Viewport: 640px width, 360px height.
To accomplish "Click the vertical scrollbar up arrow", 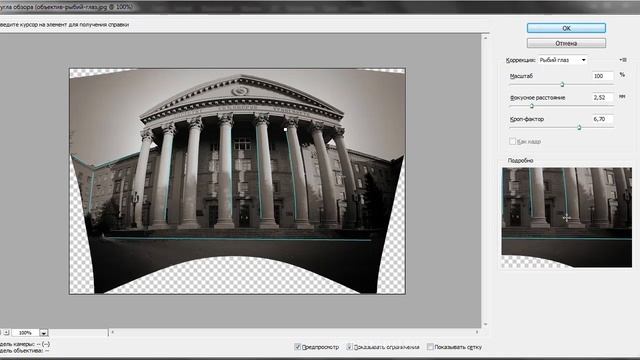I will (485, 38).
